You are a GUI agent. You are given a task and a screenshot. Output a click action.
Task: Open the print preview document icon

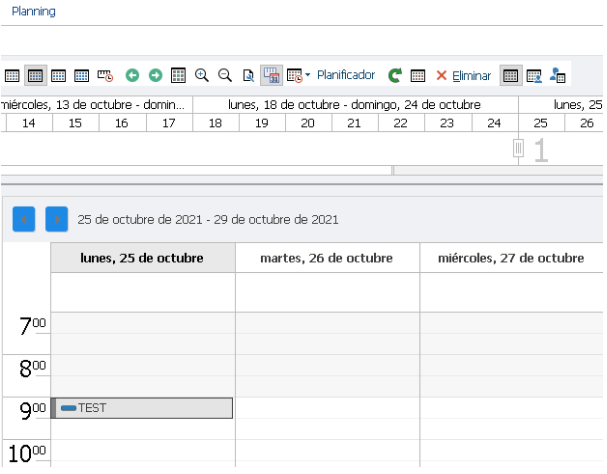click(x=248, y=75)
